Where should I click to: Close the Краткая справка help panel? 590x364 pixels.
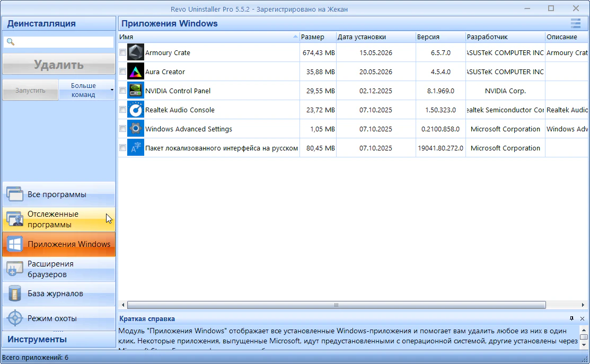tap(582, 318)
